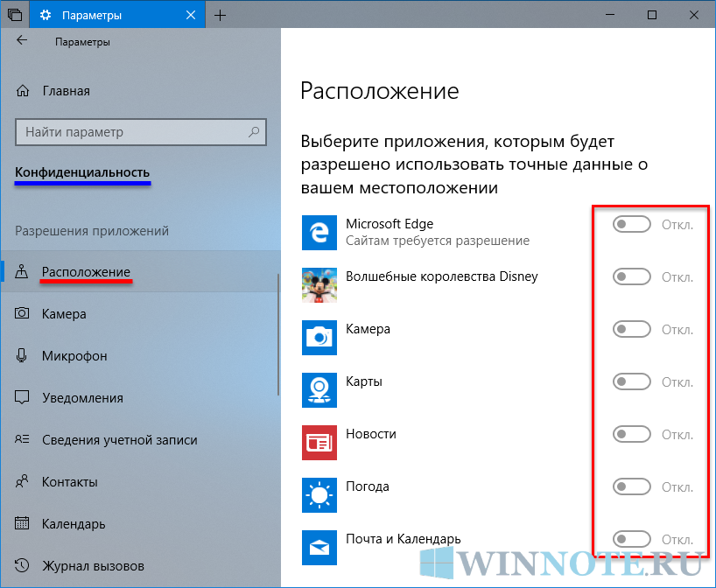Click the Новости news app icon
The height and width of the screenshot is (588, 716).
[319, 443]
